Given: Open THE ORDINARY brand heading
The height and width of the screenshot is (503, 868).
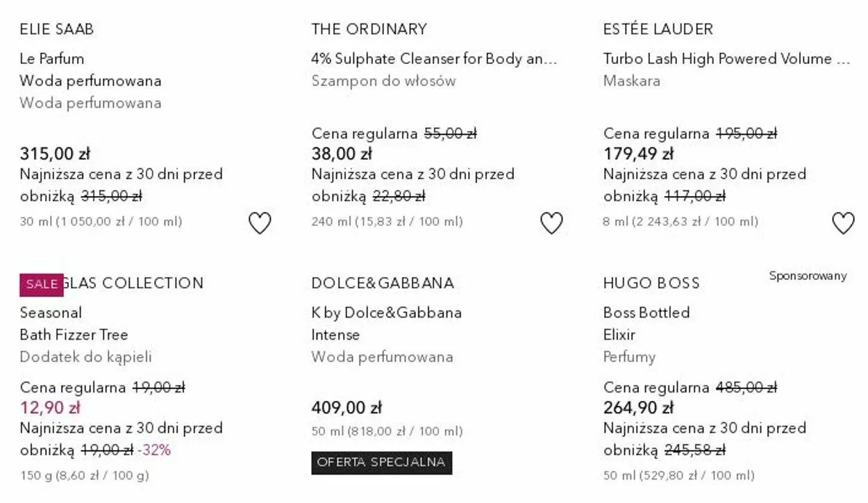Looking at the screenshot, I should [369, 29].
